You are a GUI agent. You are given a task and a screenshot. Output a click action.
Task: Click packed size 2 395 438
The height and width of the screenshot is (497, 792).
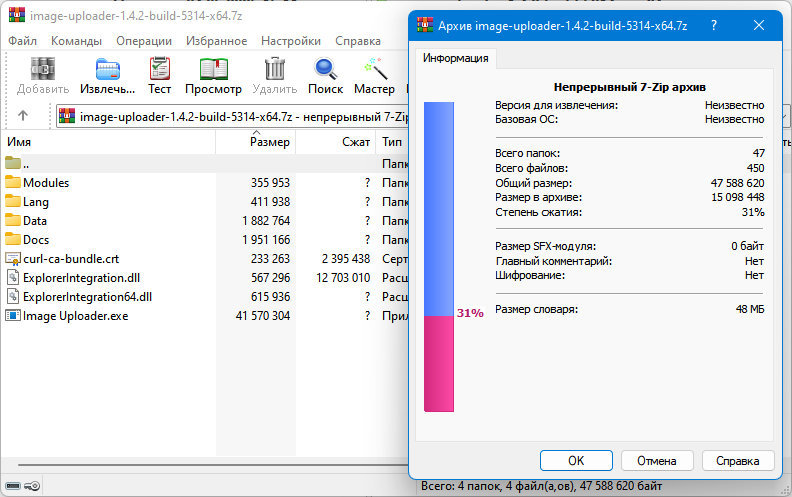346,259
